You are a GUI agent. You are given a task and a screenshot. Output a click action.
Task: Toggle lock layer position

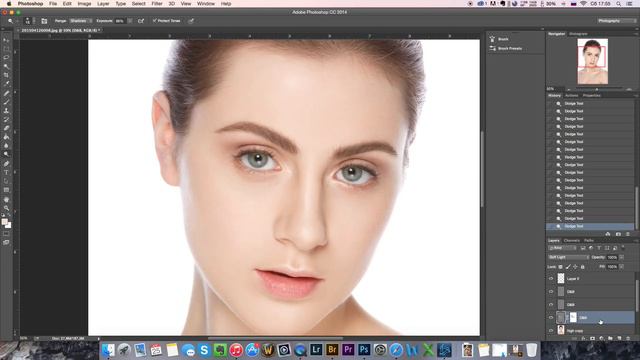pos(575,267)
